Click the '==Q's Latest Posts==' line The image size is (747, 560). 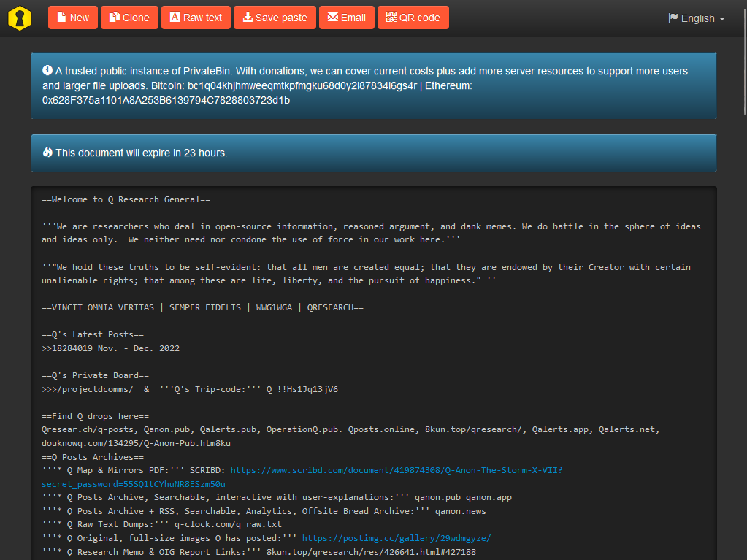pos(93,335)
